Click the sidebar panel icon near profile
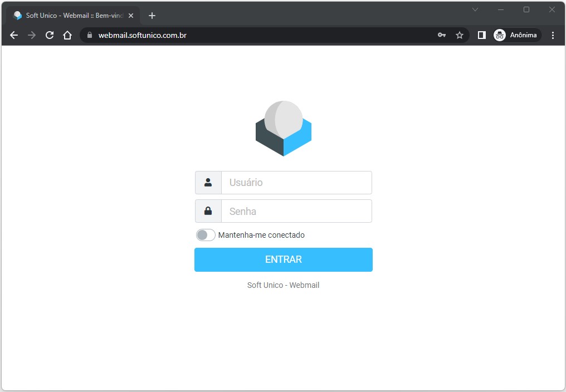 pos(480,35)
